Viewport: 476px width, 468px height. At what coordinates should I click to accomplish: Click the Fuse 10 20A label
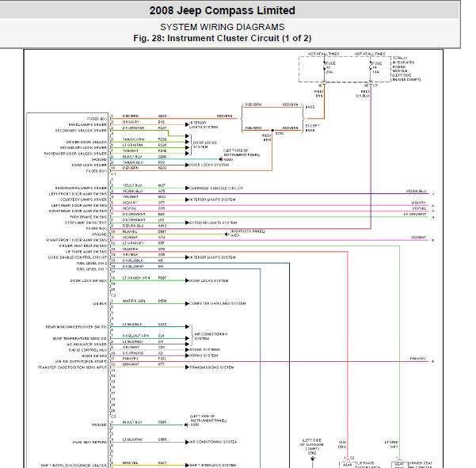point(330,67)
